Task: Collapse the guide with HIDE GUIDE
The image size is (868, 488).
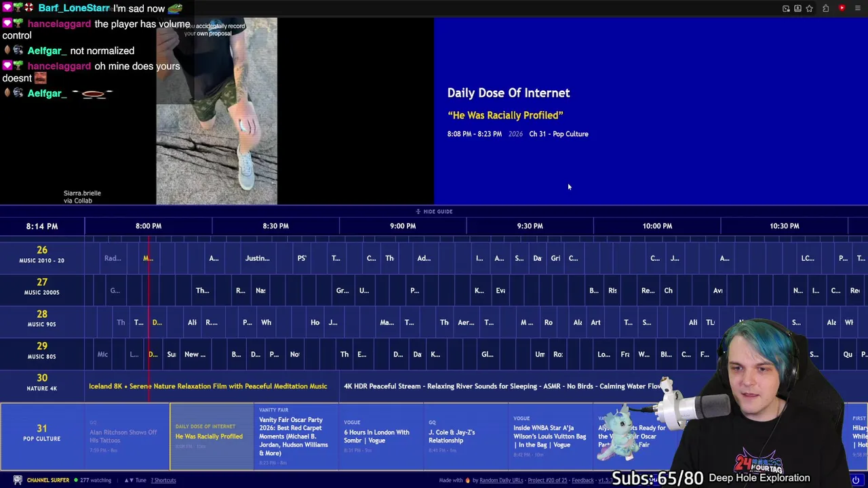Action: (x=434, y=211)
